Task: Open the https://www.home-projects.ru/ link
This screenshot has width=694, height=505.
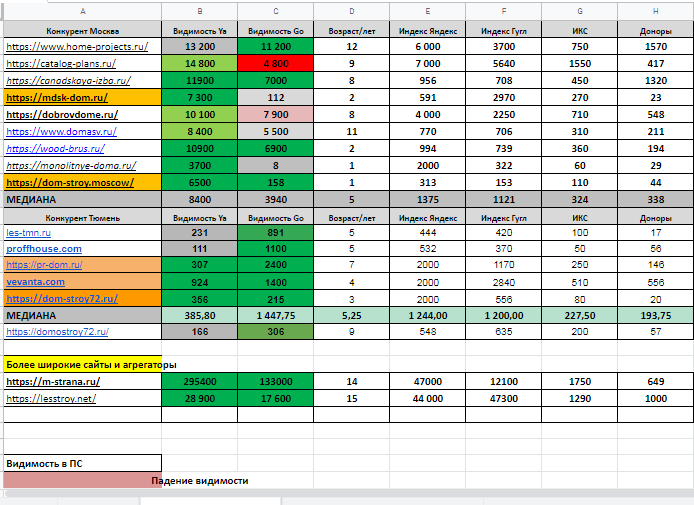Action: click(x=77, y=46)
